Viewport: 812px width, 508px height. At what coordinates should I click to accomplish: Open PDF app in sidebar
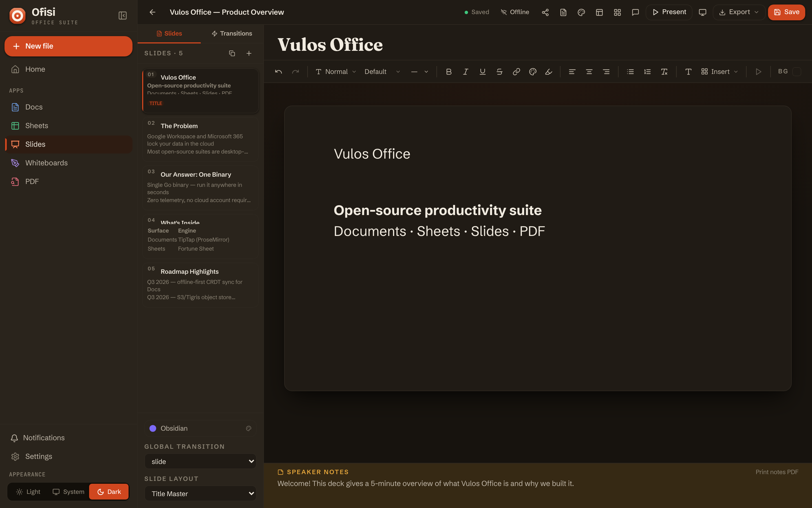(x=69, y=181)
